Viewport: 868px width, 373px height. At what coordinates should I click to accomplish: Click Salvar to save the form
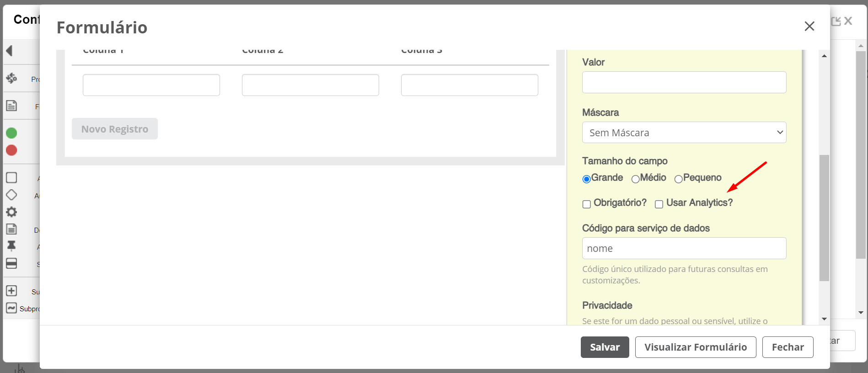[605, 347]
